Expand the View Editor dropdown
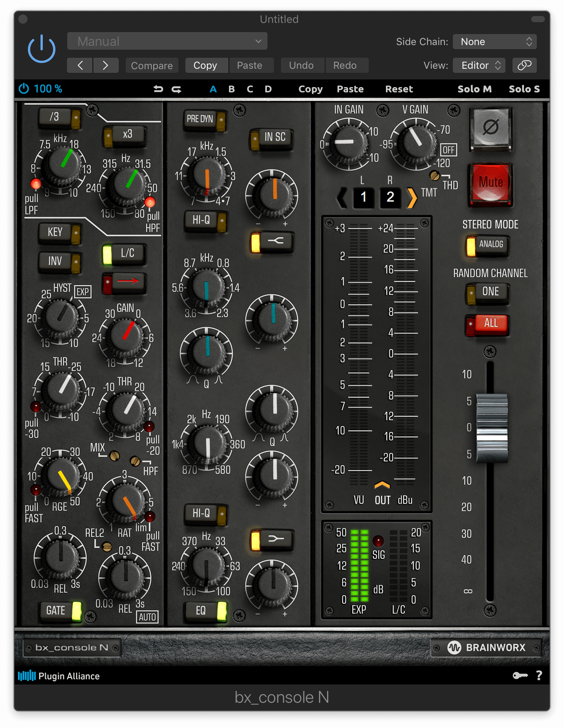The height and width of the screenshot is (728, 564). (x=479, y=65)
